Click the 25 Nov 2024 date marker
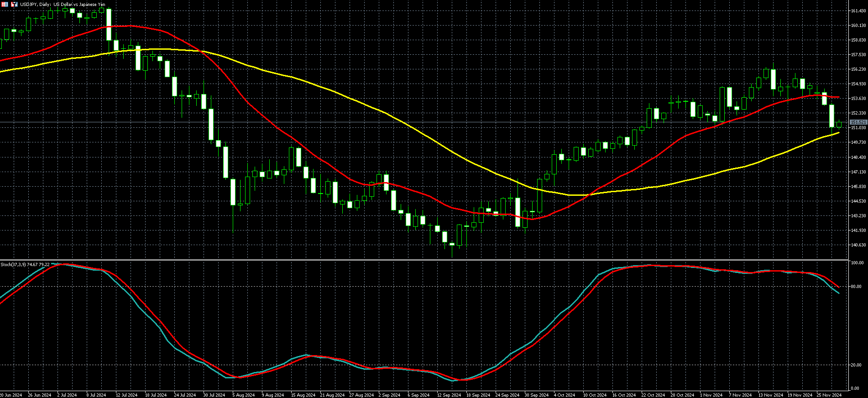Image resolution: width=868 pixels, height=398 pixels. tap(829, 395)
